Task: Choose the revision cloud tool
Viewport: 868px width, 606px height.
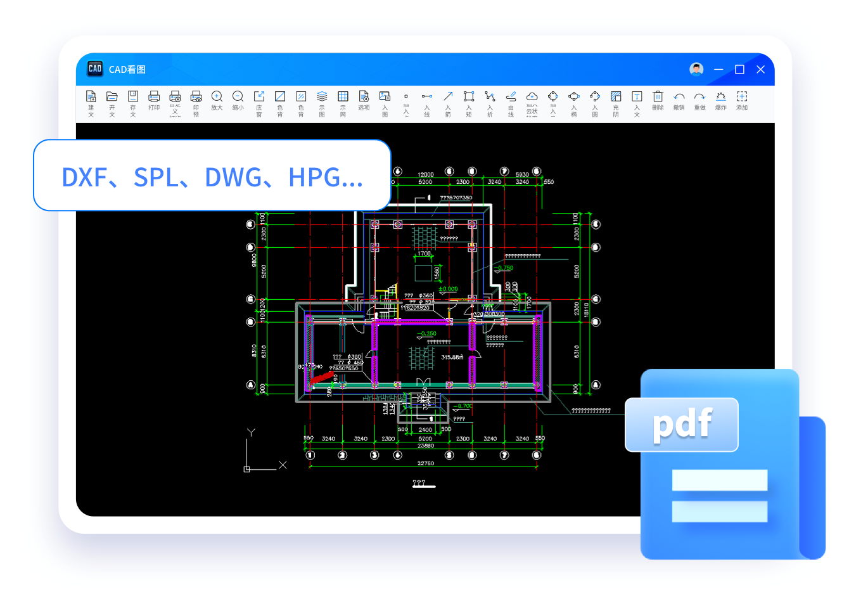Action: [532, 97]
